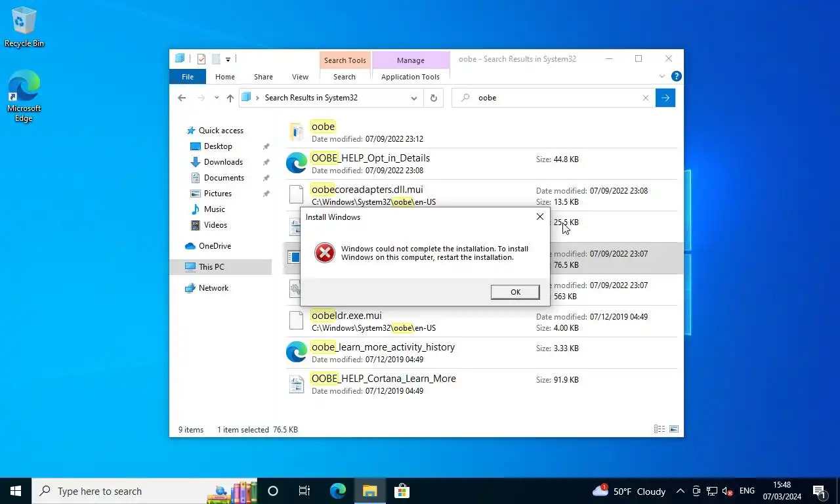Switch to large thumbnails view in status bar
Viewport: 840px width, 504px height.
[x=673, y=429]
